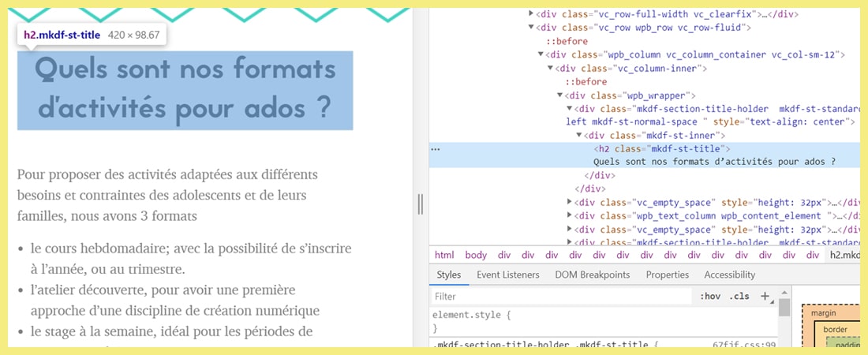
Task: Open the Accessibility tab
Action: click(729, 275)
